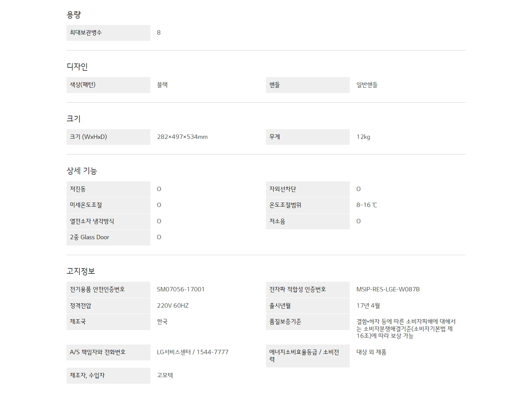
Task: Click the 상세 기능 section heading
Action: pos(82,171)
